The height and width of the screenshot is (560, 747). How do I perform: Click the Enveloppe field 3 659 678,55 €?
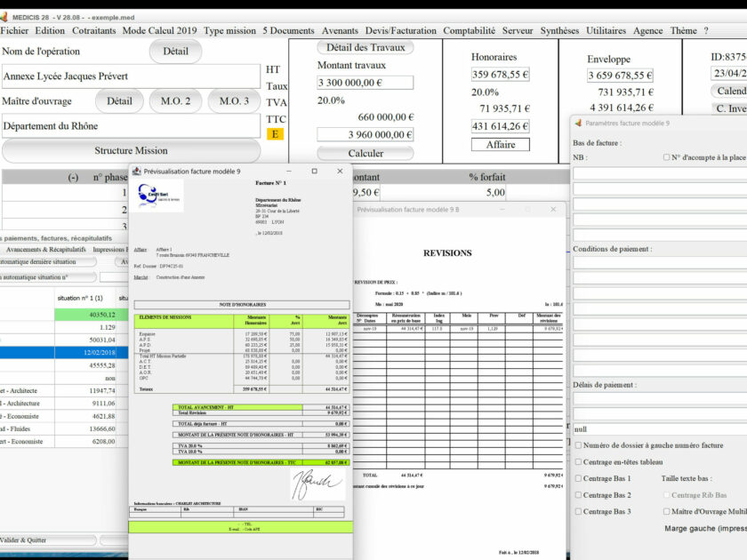[620, 76]
